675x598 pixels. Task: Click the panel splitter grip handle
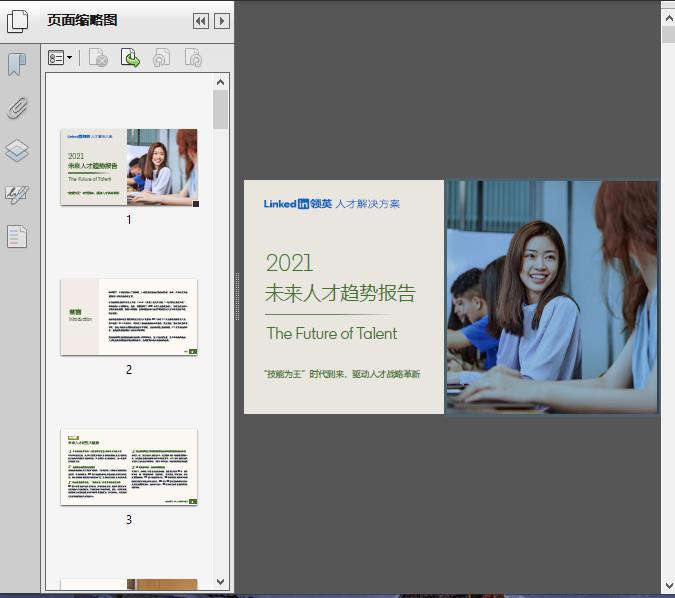pyautogui.click(x=237, y=297)
